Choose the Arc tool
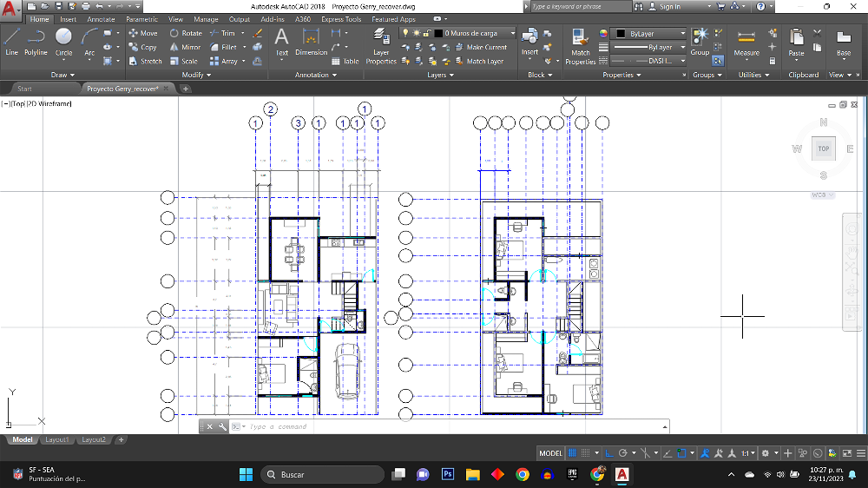 pos(89,43)
